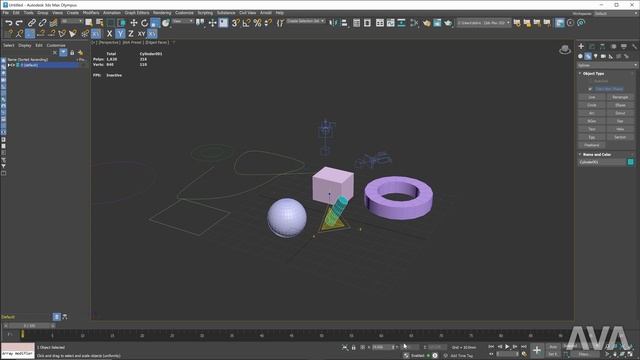This screenshot has width=640, height=360.
Task: Undo the last action
Action: pyautogui.click(x=9, y=23)
